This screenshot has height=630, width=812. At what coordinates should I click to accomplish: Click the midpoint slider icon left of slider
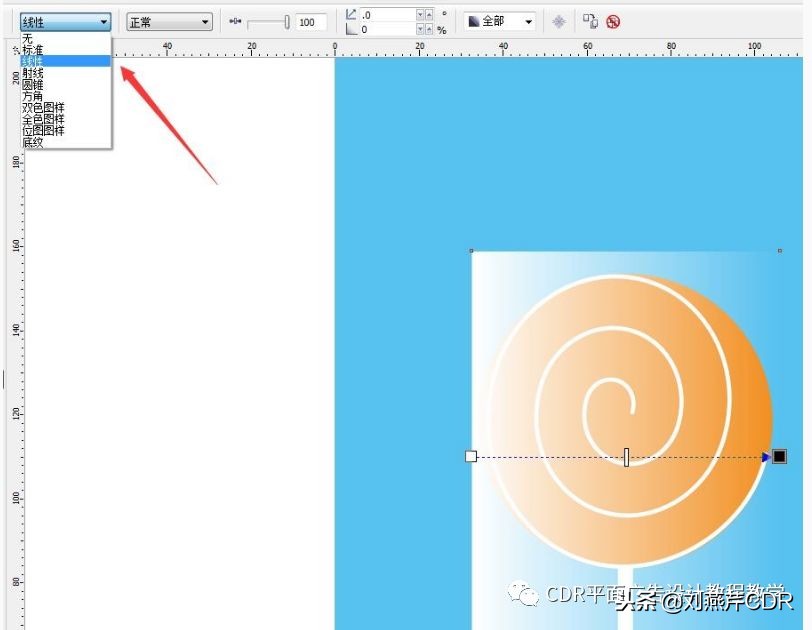[236, 21]
